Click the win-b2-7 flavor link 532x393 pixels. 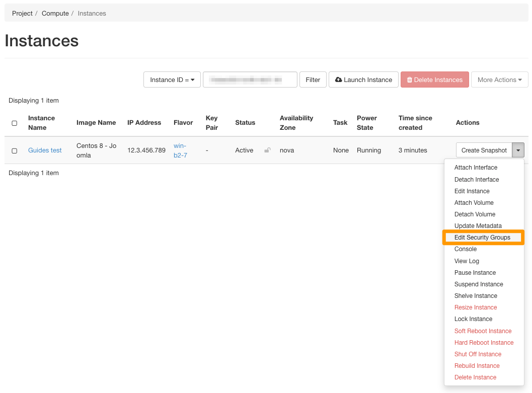181,150
